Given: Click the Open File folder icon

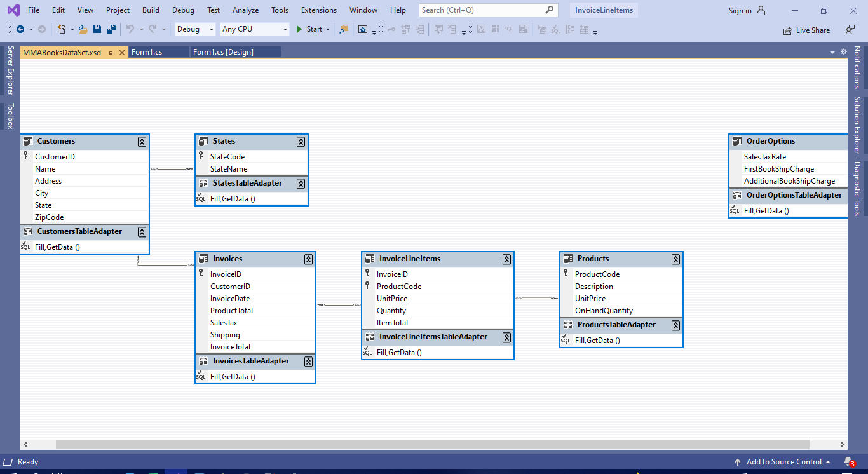Looking at the screenshot, I should click(83, 29).
